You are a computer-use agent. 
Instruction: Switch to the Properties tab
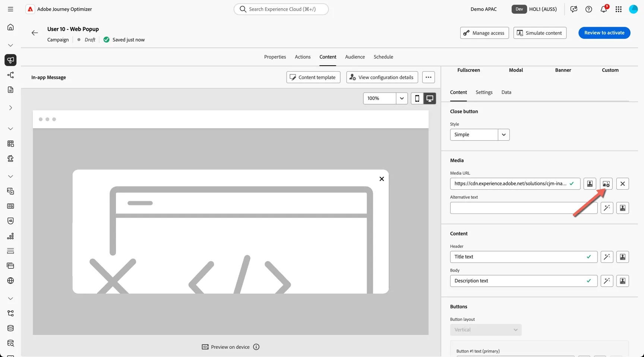275,57
